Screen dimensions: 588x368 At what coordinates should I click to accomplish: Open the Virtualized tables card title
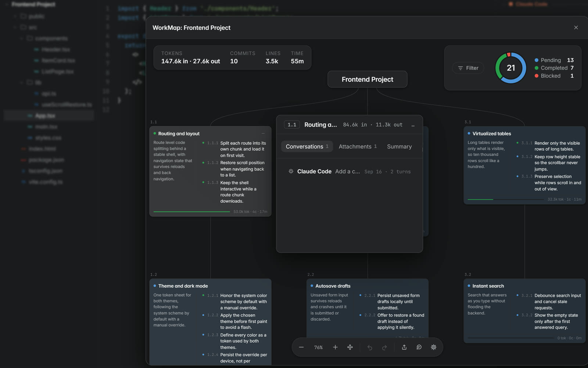pyautogui.click(x=492, y=134)
